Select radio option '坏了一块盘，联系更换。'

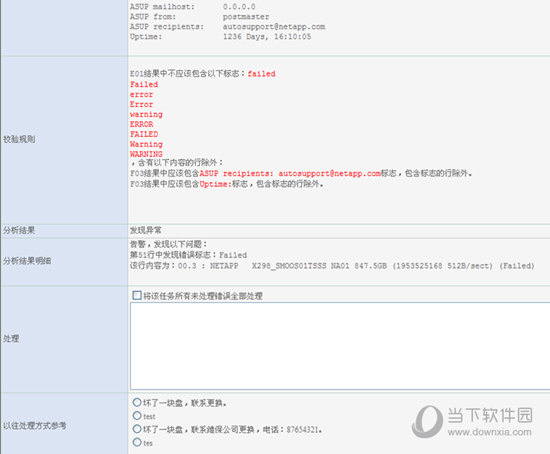point(137,402)
